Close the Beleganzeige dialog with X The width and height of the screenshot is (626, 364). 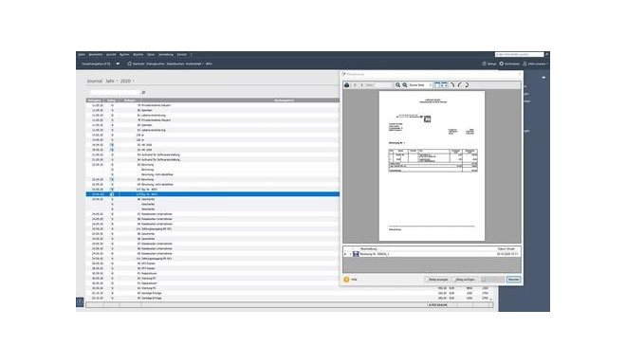[x=520, y=74]
